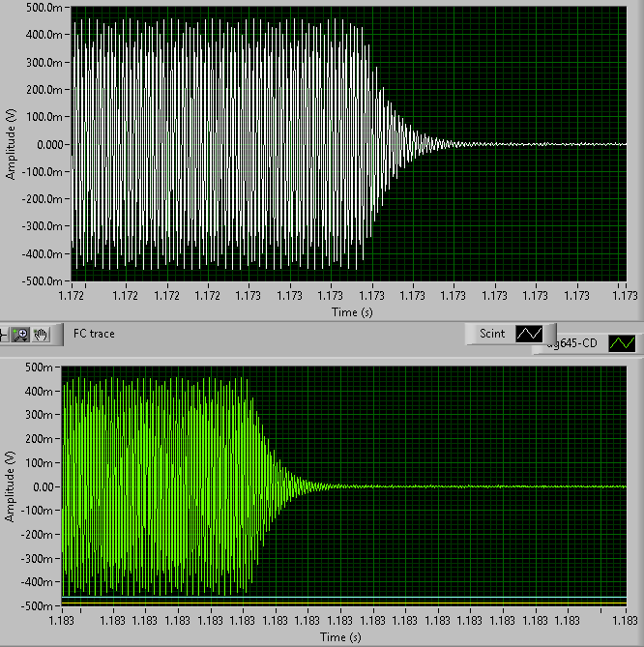
Task: Click the 200.0m amplitude scale marker
Action: (x=44, y=90)
